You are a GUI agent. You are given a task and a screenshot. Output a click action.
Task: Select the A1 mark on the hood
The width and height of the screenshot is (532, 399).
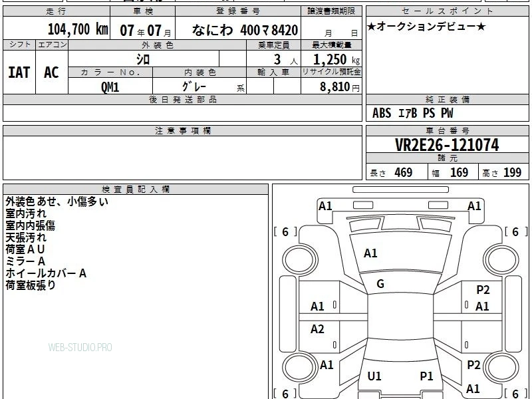[370, 253]
